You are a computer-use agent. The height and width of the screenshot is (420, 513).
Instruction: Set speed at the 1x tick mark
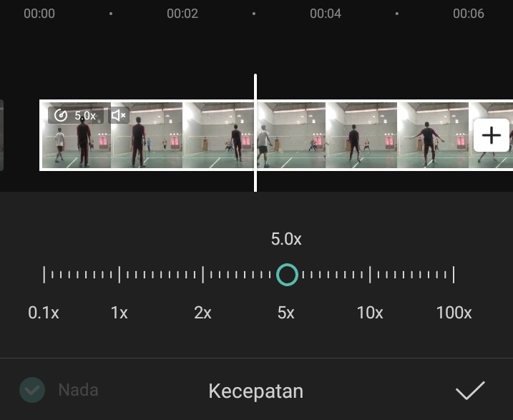click(x=119, y=275)
